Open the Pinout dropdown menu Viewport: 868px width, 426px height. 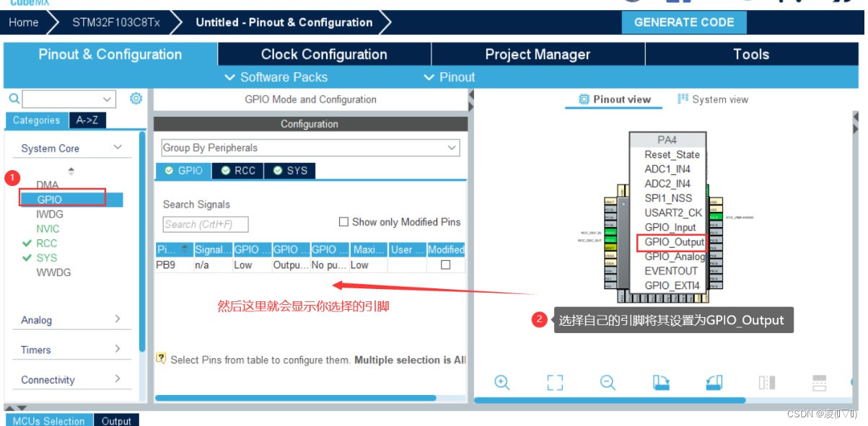[449, 77]
